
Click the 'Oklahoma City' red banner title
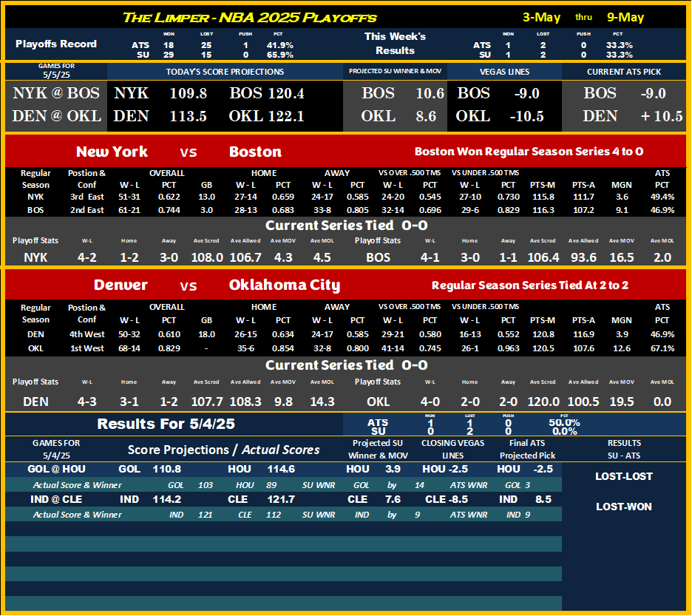[x=284, y=285]
